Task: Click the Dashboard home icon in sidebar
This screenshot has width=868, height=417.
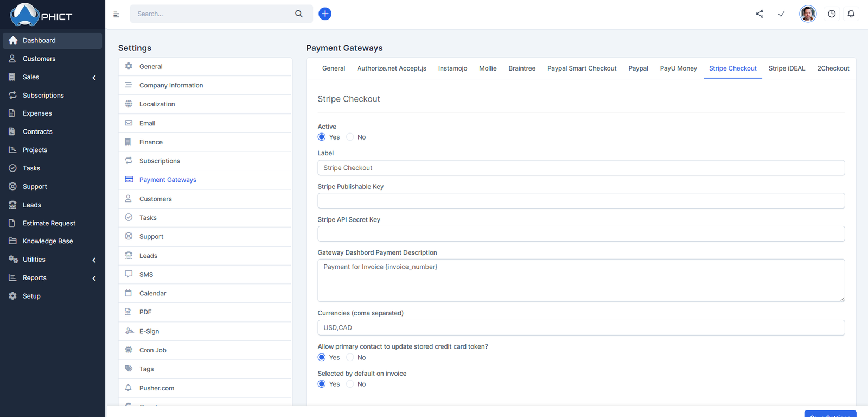Action: pyautogui.click(x=13, y=41)
